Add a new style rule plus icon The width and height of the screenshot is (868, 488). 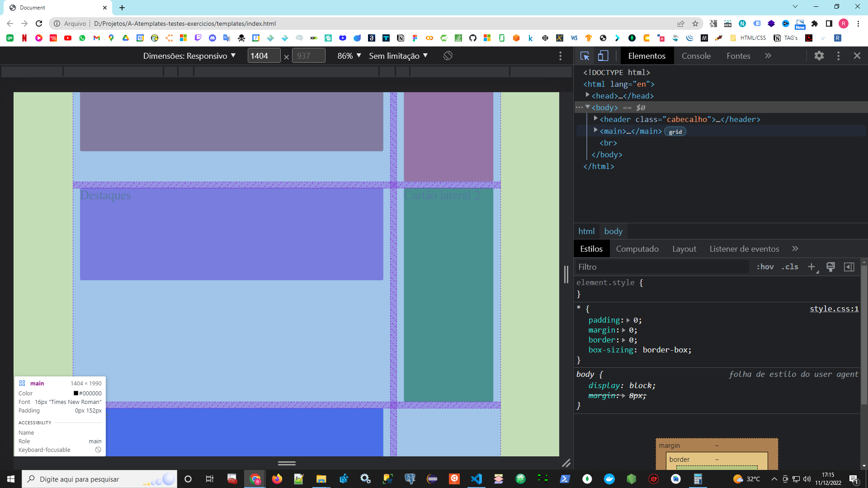[x=812, y=267]
